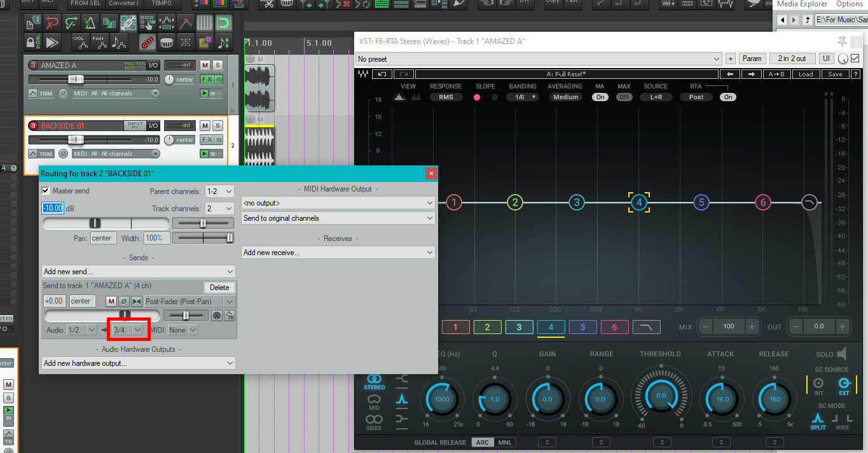Click the drum toolbar icon
The width and height of the screenshot is (868, 453).
pyautogui.click(x=166, y=43)
